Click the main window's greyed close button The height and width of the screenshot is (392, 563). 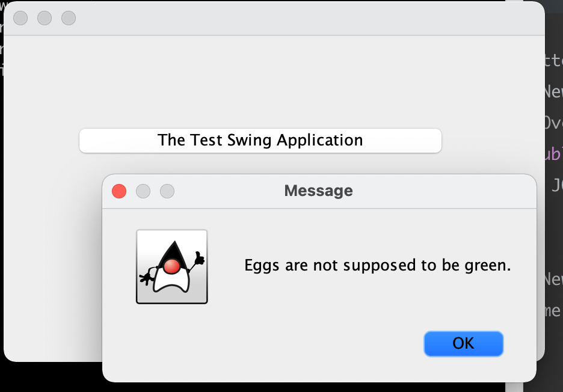coord(20,18)
